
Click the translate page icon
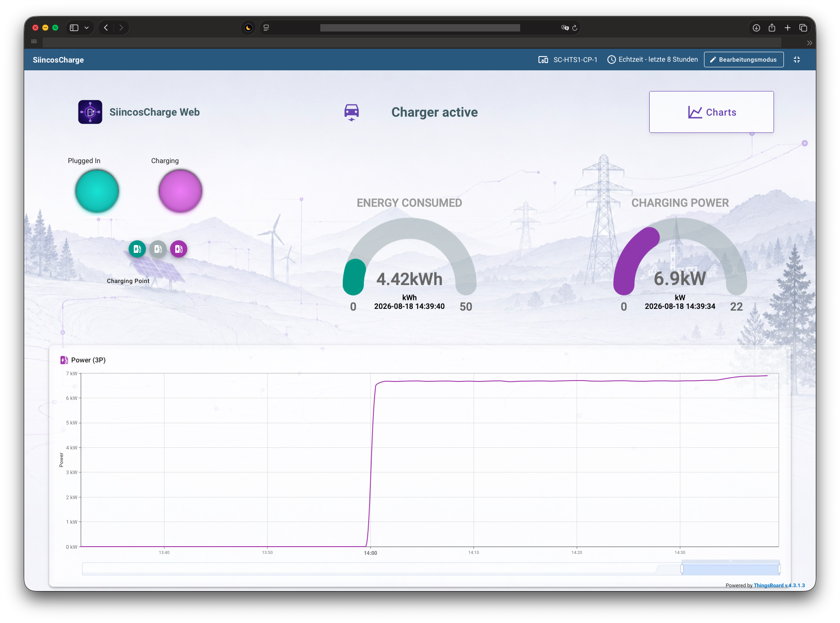tap(565, 28)
